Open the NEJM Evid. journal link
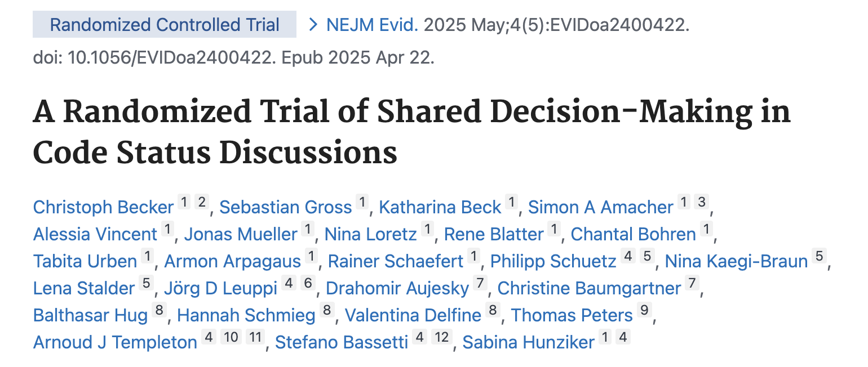 pos(372,25)
